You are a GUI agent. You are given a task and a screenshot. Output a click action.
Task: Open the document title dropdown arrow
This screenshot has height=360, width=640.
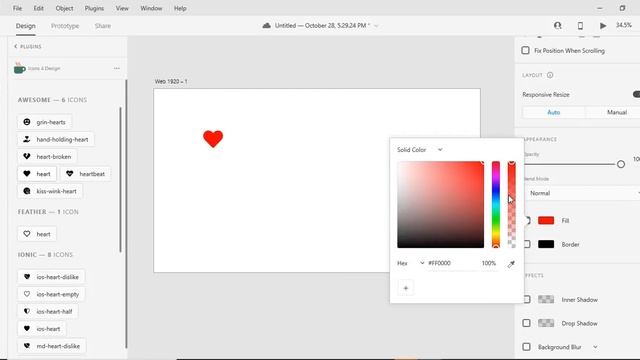pos(376,26)
